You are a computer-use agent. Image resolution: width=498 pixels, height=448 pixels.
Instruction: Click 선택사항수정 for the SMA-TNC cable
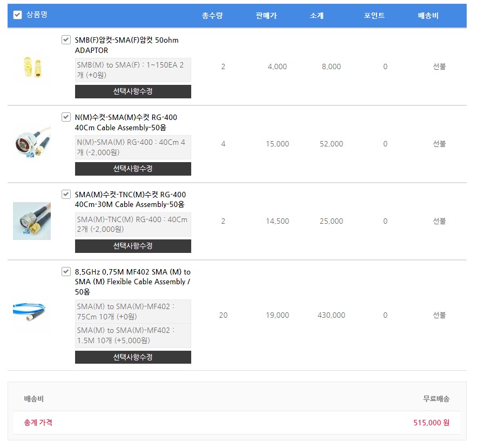coord(133,246)
